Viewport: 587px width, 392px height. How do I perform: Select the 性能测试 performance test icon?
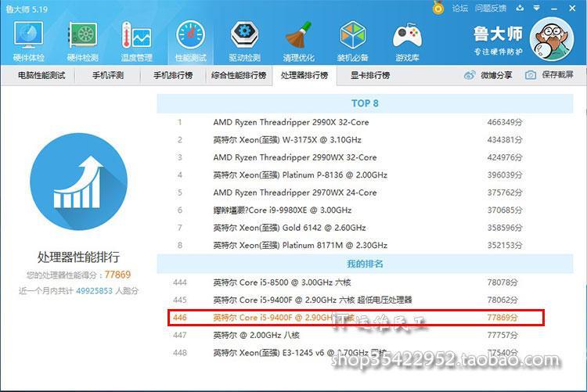click(190, 39)
